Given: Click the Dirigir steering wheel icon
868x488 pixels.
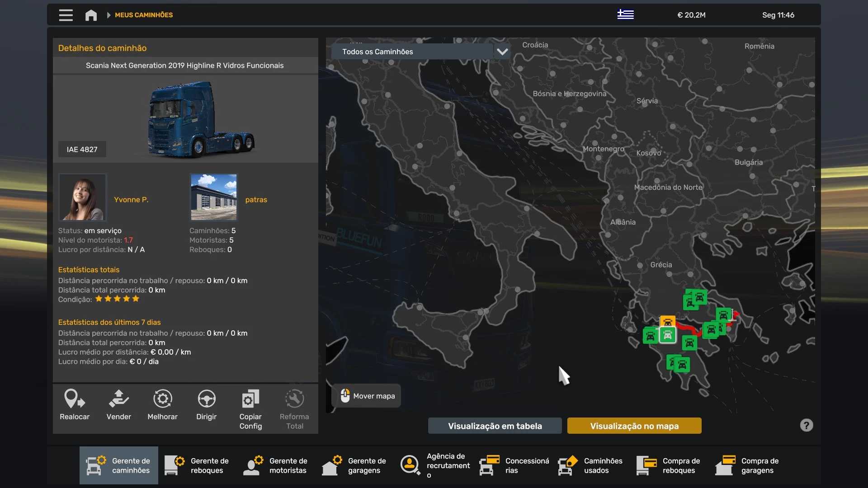Looking at the screenshot, I should tap(206, 399).
